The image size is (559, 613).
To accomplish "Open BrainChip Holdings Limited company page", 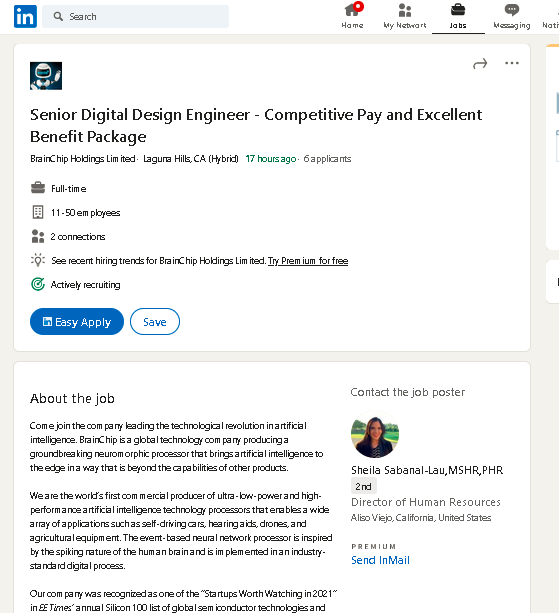I will pyautogui.click(x=82, y=159).
